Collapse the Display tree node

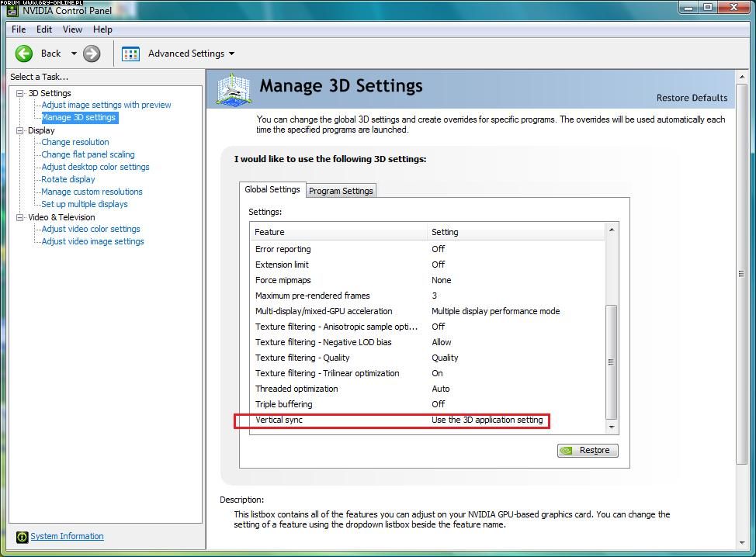(x=19, y=130)
